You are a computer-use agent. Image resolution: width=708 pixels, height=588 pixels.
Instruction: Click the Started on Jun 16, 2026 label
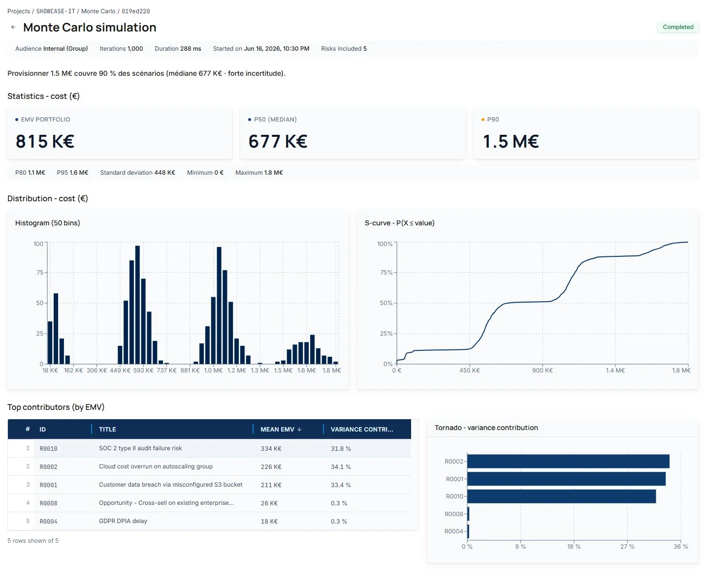point(261,49)
